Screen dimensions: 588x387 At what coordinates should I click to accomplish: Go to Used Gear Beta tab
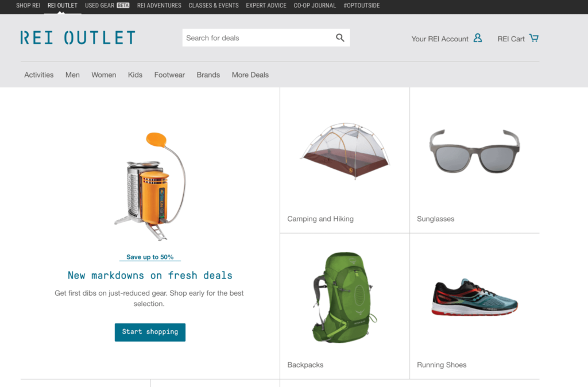point(107,6)
